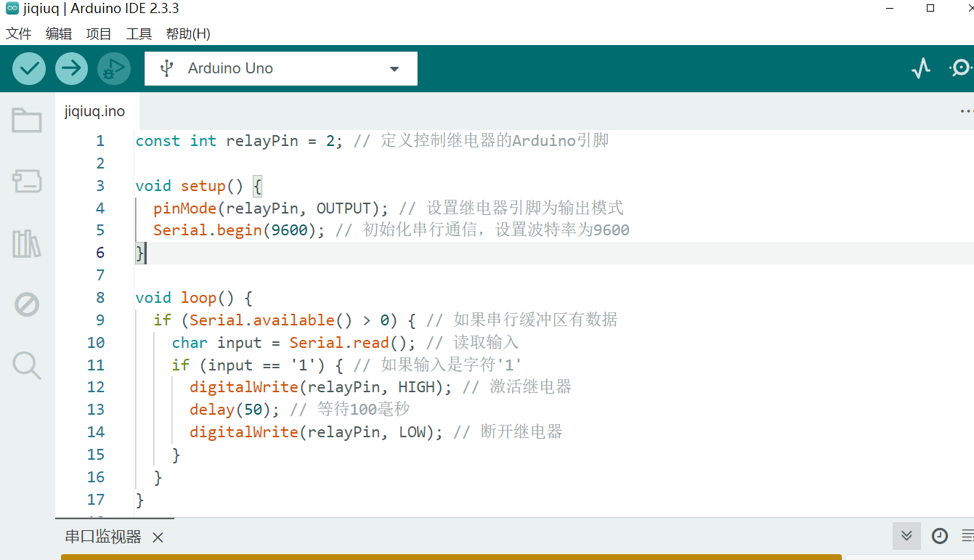Open the Boards Manager sidebar icon
974x560 pixels.
coord(27,182)
